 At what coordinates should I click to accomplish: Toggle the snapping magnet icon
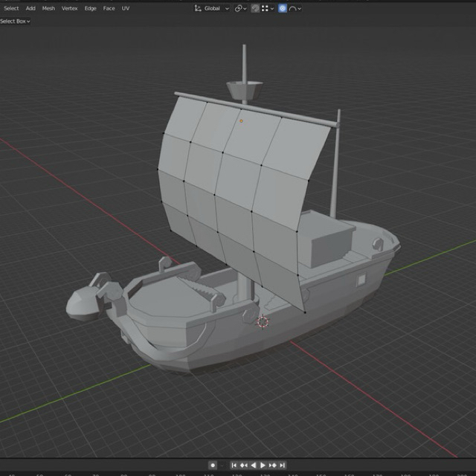click(256, 8)
